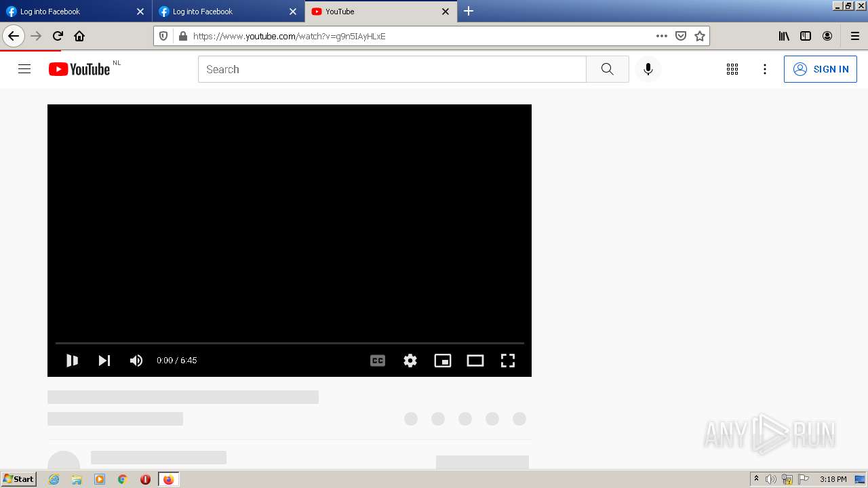Go to YouTube home via logo
Screen dimensions: 868x488
79,69
